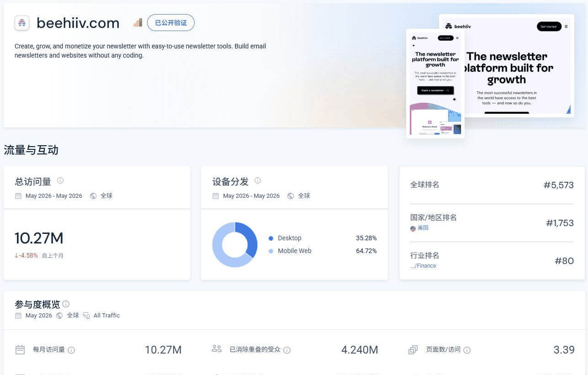This screenshot has height=375, width=588.
Task: Click the industry rank #80 value
Action: pyautogui.click(x=564, y=261)
